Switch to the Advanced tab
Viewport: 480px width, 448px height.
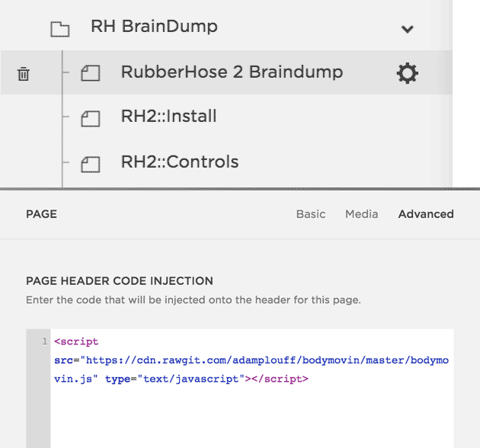point(426,214)
